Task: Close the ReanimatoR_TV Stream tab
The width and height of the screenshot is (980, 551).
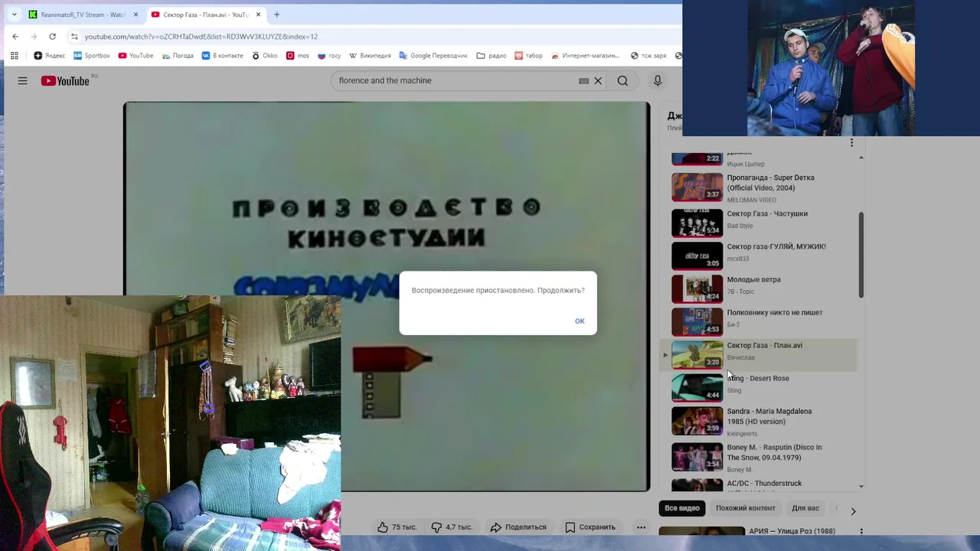Action: click(136, 15)
